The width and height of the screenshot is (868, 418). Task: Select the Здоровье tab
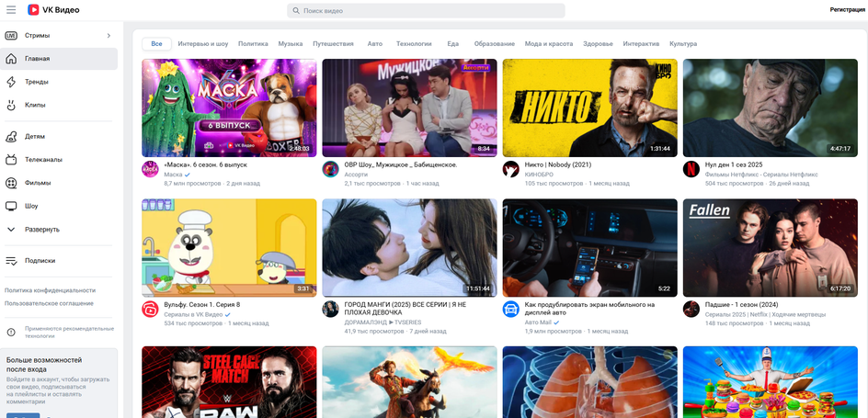[598, 44]
